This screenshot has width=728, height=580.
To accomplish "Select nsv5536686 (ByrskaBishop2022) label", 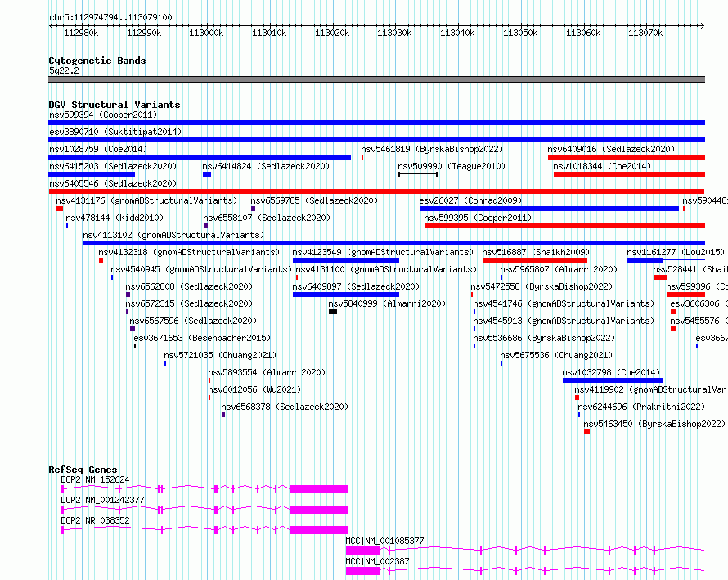I will coord(544,338).
